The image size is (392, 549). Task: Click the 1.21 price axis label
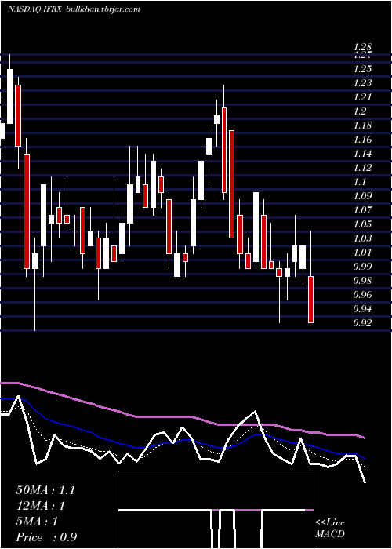(x=362, y=97)
